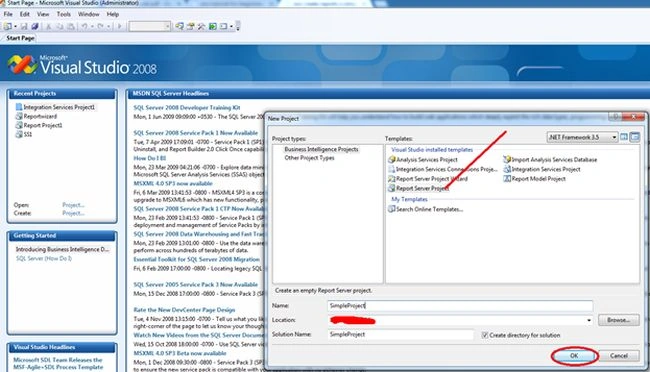
Task: Click the Browse... button
Action: (x=618, y=320)
